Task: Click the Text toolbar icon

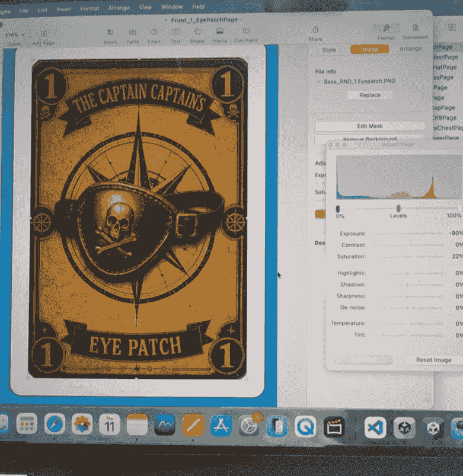Action: (175, 31)
